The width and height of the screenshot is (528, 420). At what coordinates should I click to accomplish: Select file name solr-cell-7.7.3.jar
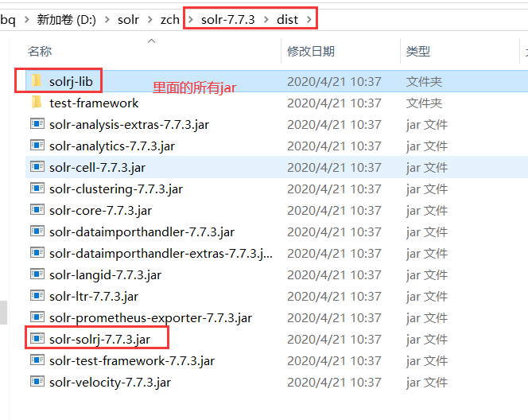pyautogui.click(x=97, y=167)
